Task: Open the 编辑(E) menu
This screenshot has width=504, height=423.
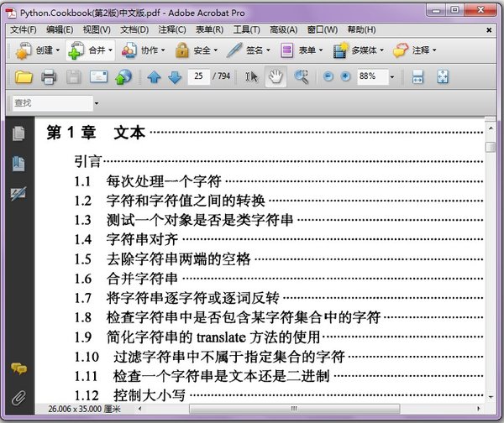Action: [x=60, y=30]
